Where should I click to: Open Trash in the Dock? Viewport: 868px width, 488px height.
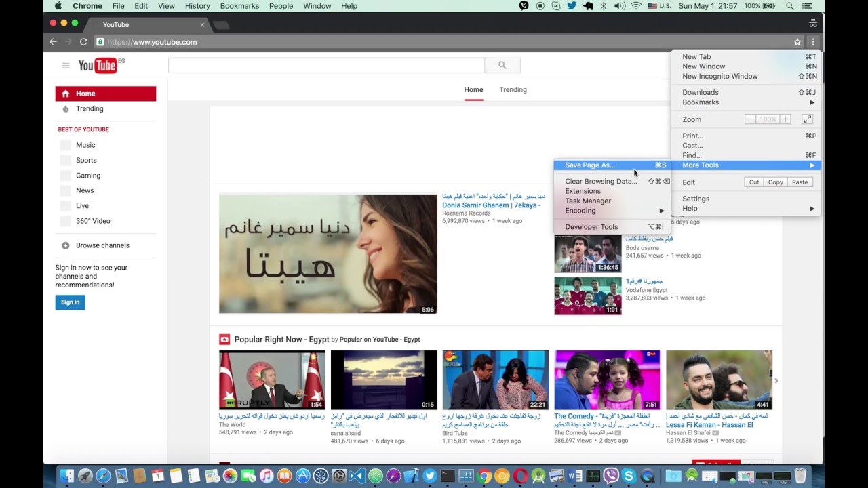click(800, 476)
